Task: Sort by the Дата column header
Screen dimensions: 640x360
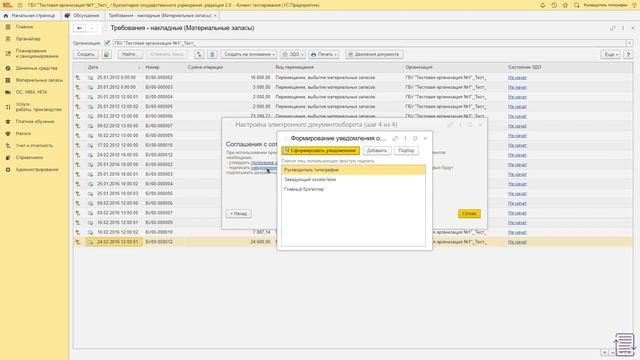Action: [113, 67]
